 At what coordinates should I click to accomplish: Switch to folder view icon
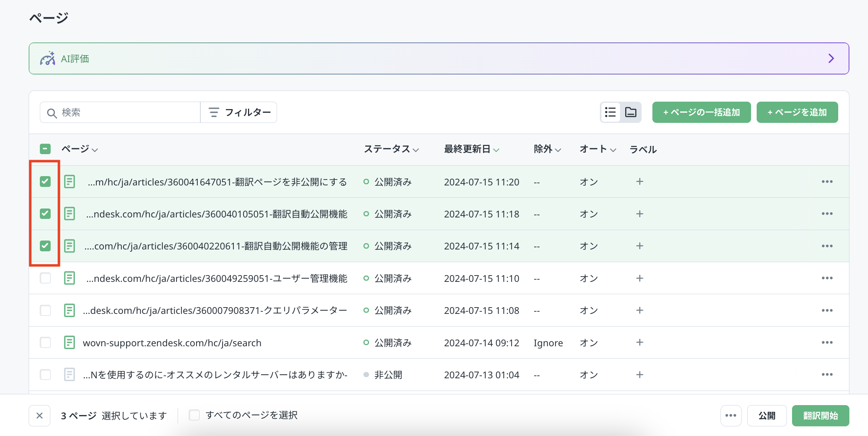pos(630,112)
